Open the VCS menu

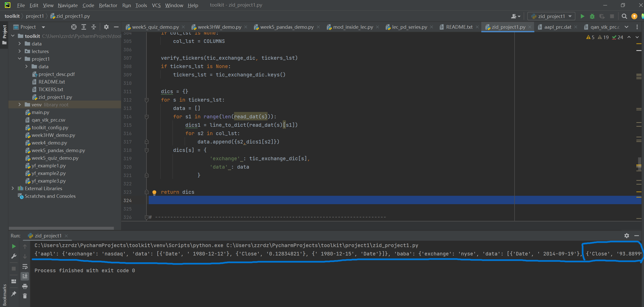click(156, 5)
